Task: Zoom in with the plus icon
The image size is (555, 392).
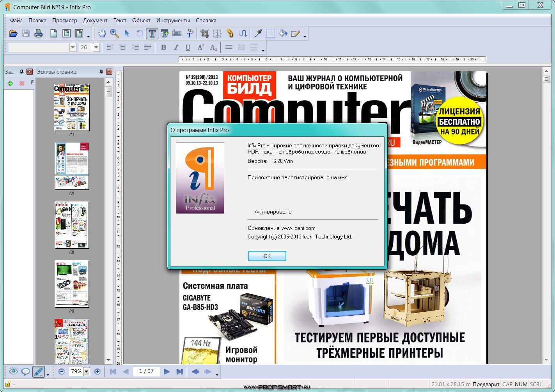Action: pyautogui.click(x=98, y=372)
